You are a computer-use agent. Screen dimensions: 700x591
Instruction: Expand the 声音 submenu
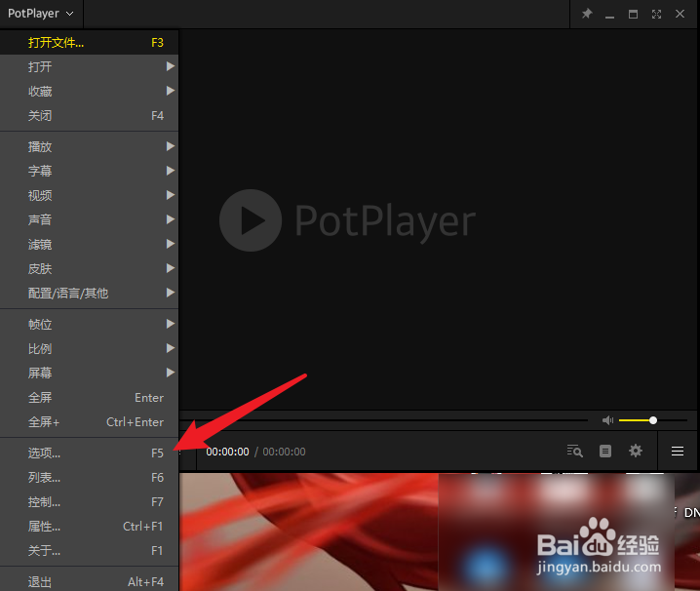click(x=90, y=219)
